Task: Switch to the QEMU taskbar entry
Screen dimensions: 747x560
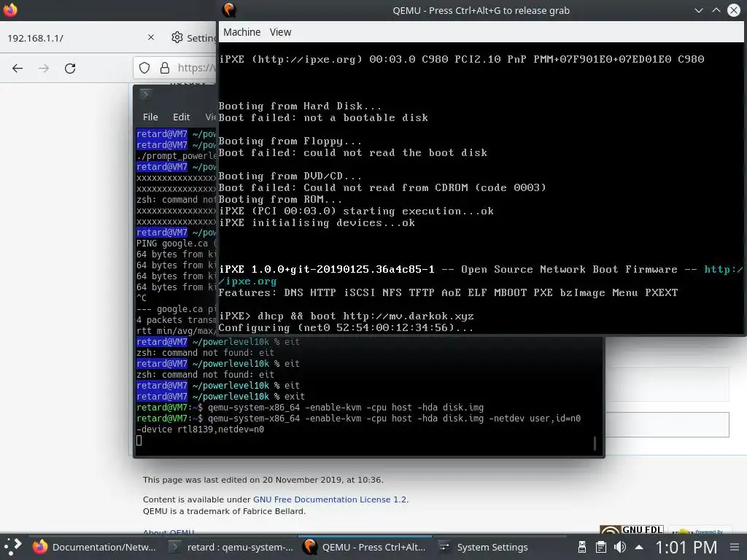Action: click(365, 547)
